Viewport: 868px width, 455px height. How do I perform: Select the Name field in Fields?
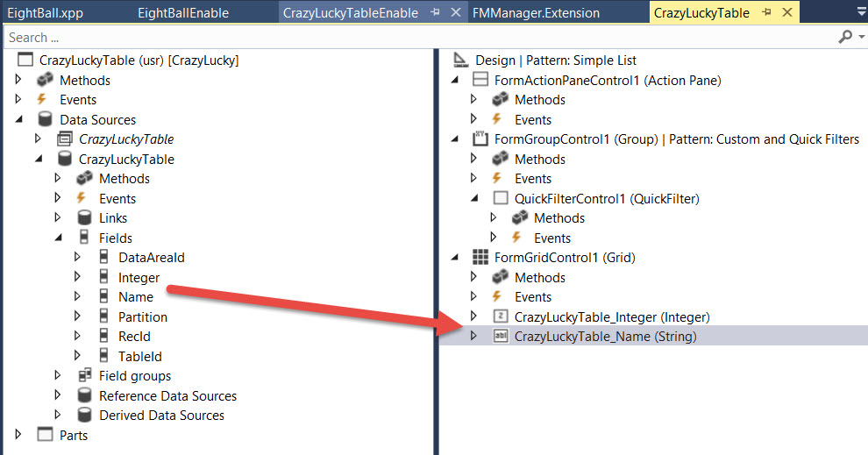[x=135, y=297]
